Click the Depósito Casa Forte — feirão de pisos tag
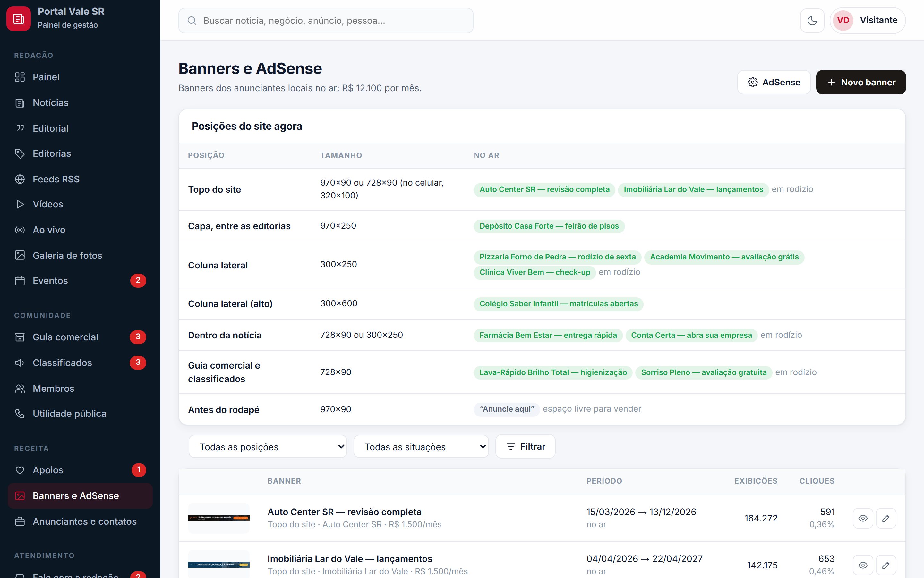Screen dimensions: 924x578 tap(549, 226)
